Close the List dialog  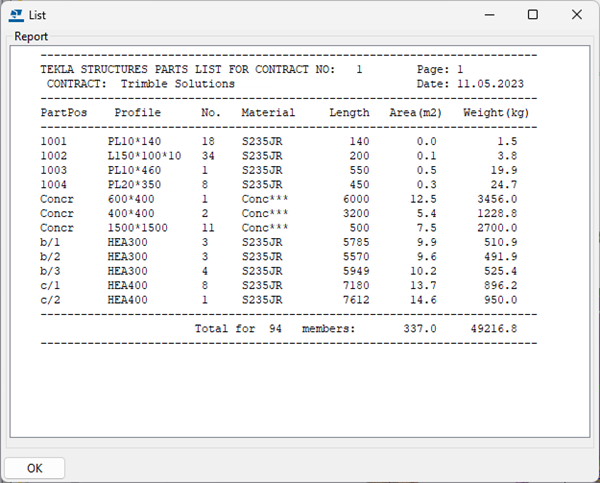577,15
